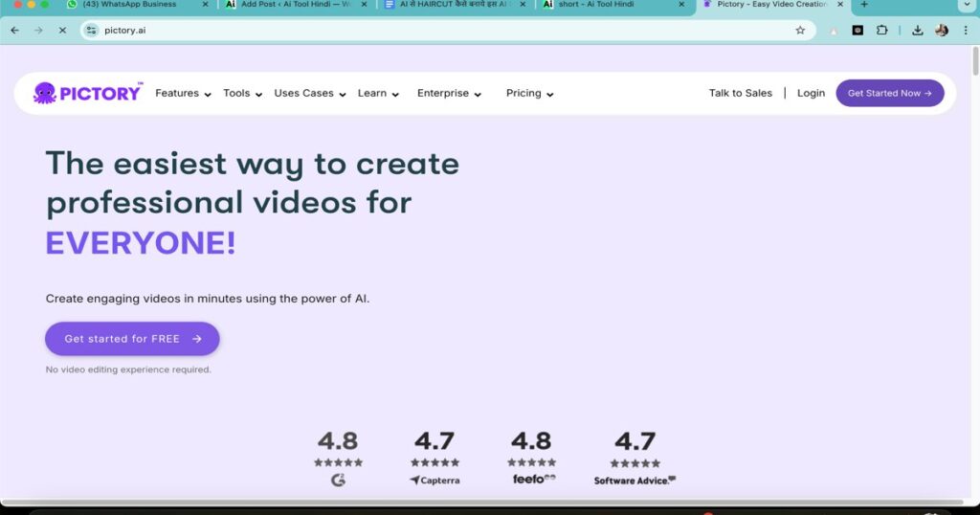Open the browser extensions puzzle icon
The width and height of the screenshot is (980, 515).
point(881,30)
